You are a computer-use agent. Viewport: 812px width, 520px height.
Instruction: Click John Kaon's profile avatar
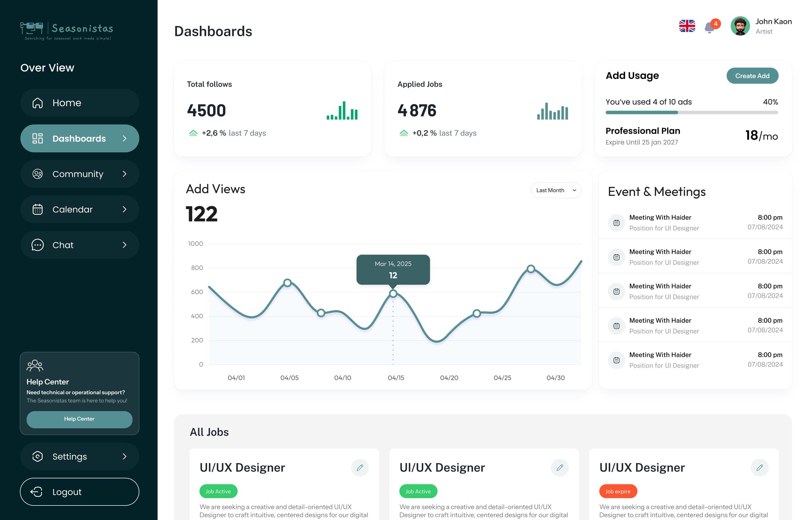pos(740,26)
